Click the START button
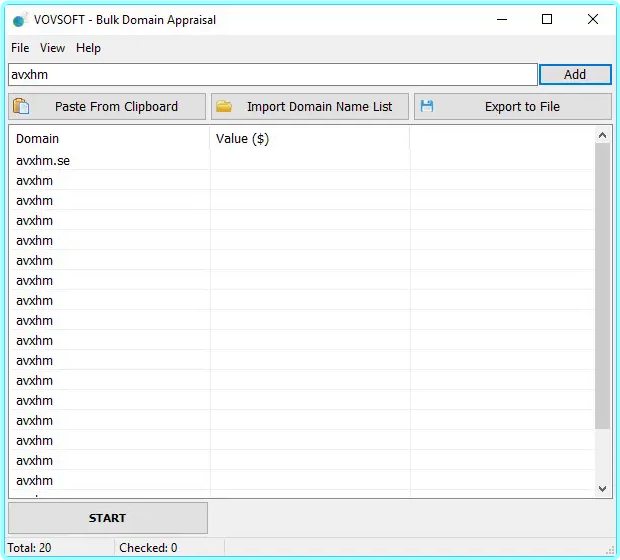Viewport: 620px width, 560px height. [108, 518]
